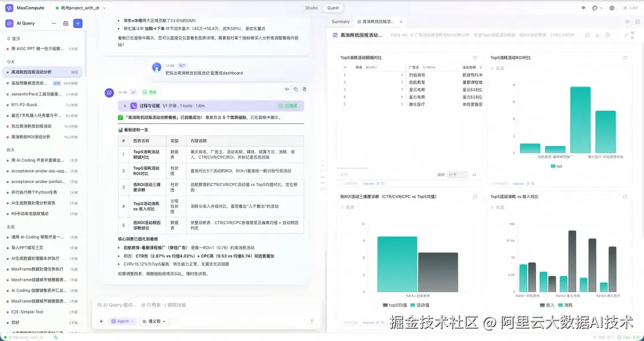Open scheduled tasks calendar icon

point(66,23)
